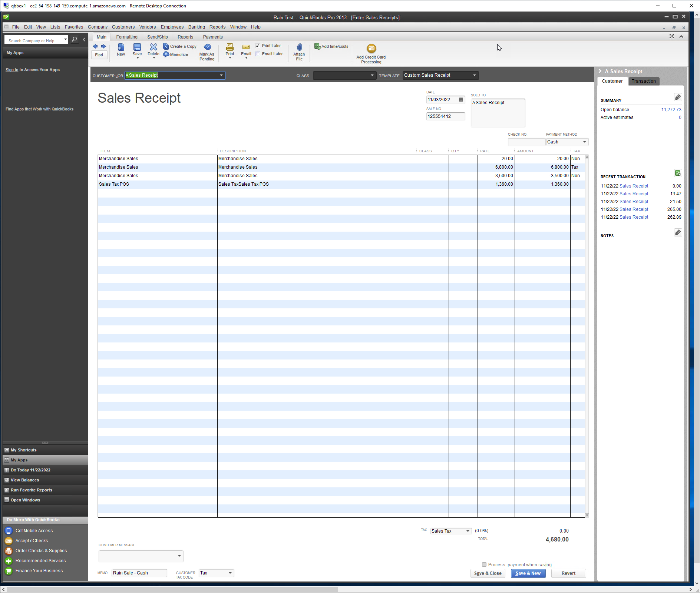Click the Sale No. field
Image resolution: width=700 pixels, height=593 pixels.
pos(446,116)
